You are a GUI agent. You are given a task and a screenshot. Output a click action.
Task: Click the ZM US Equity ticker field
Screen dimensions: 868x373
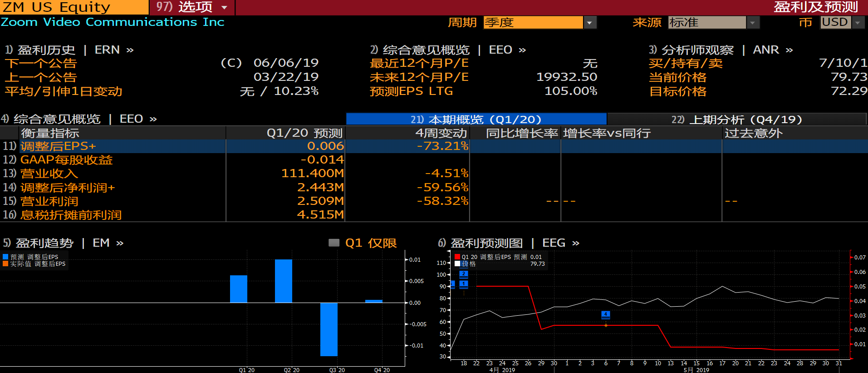[74, 7]
